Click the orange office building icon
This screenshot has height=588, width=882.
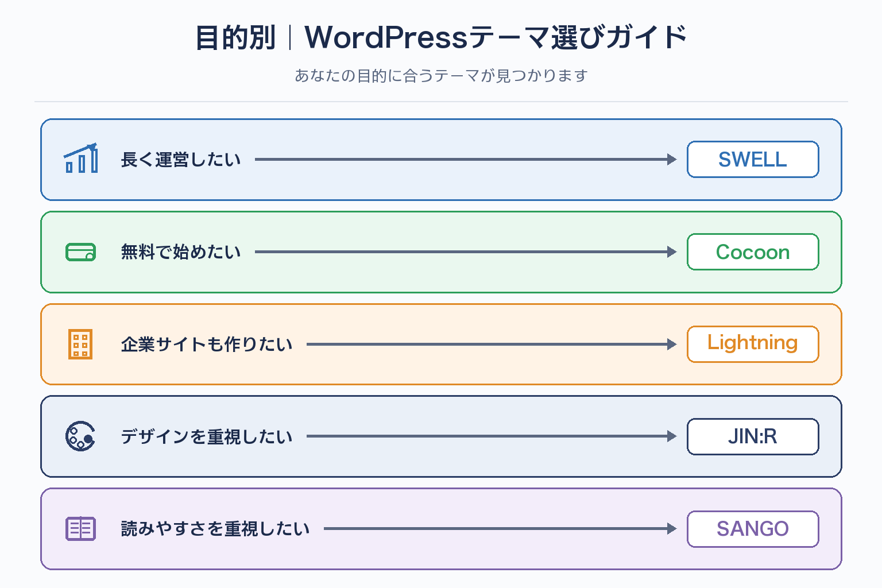coord(80,344)
